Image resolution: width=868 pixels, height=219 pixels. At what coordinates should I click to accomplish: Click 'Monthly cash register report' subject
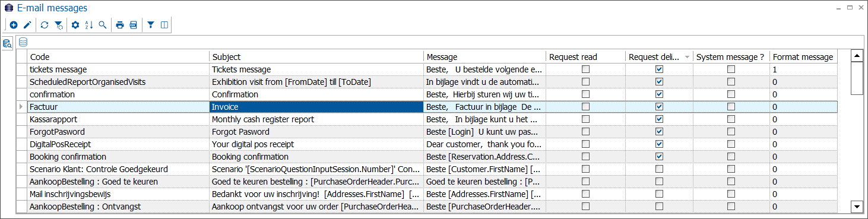tap(316, 119)
